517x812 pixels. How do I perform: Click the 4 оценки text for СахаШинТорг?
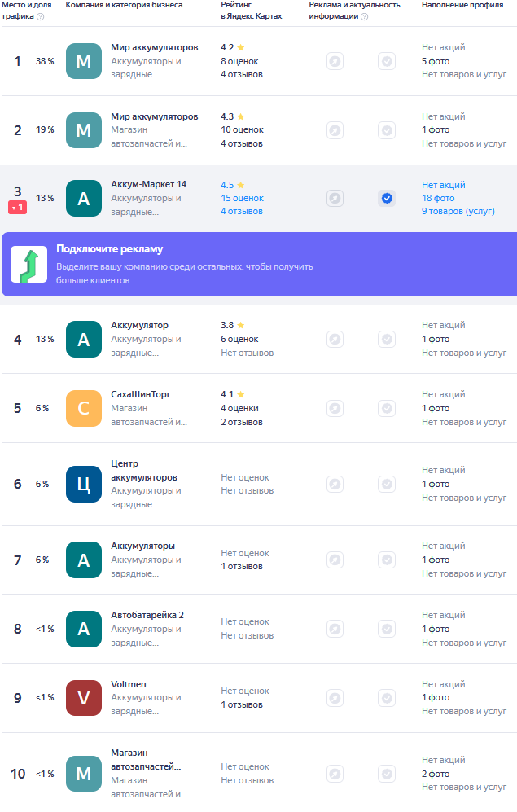point(239,408)
